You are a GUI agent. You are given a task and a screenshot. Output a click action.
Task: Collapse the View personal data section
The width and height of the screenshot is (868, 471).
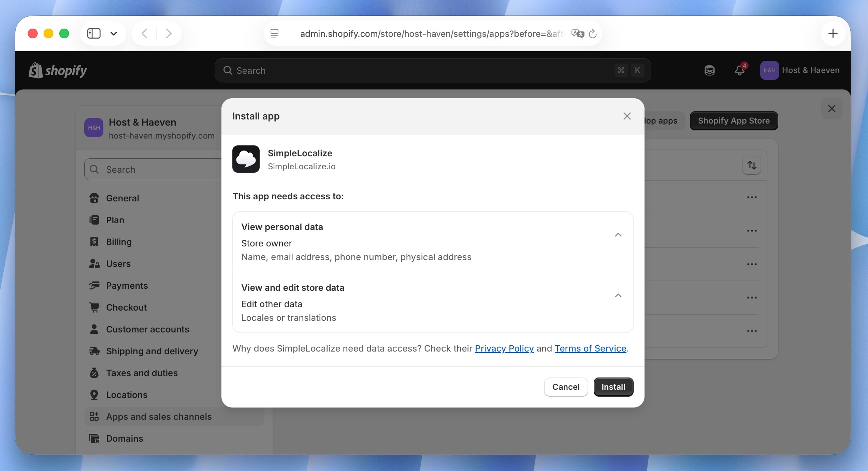[x=618, y=234]
